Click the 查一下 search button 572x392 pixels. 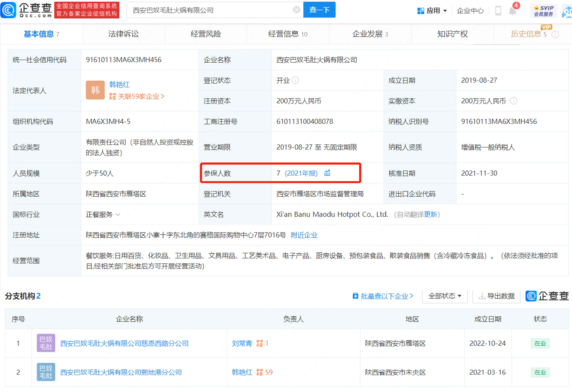click(x=319, y=10)
